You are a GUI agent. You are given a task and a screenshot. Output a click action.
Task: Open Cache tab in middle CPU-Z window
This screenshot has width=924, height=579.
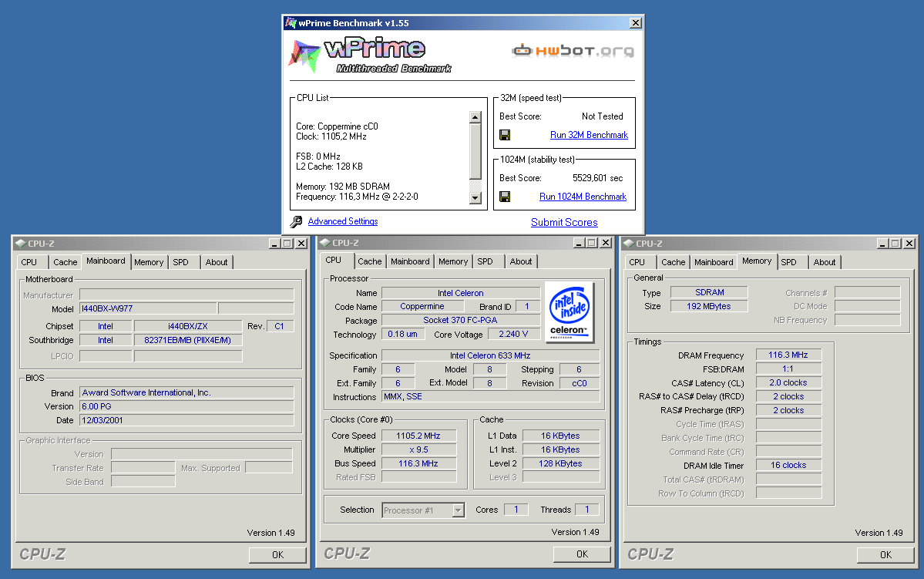(369, 262)
